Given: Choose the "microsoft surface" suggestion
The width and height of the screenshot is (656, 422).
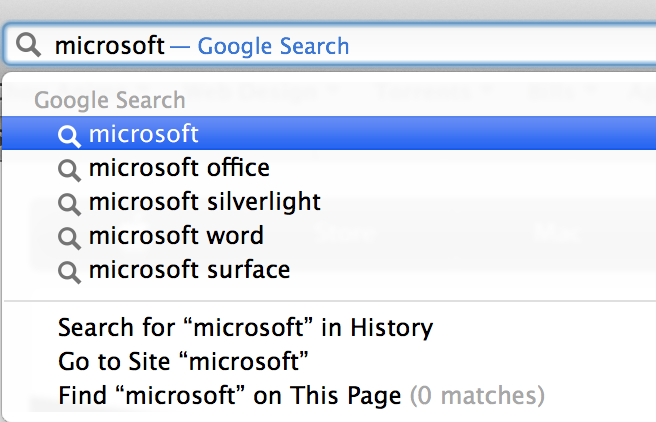Looking at the screenshot, I should point(189,270).
